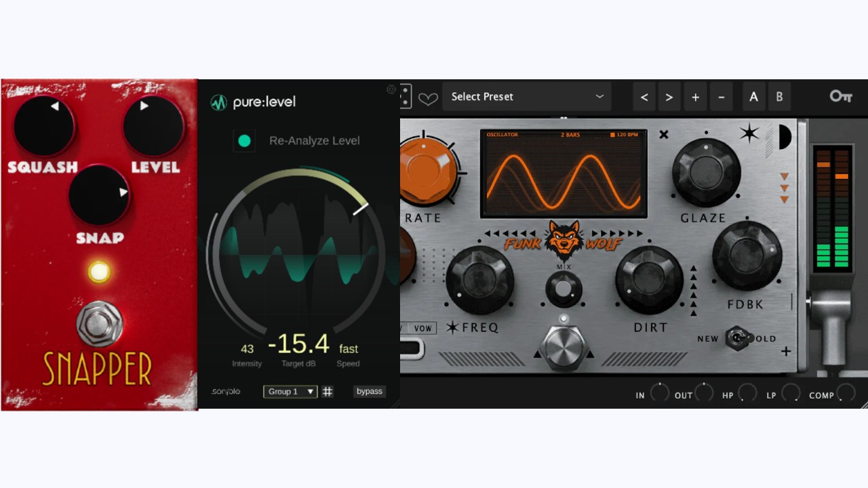Open the Select Preset dropdown

click(527, 96)
